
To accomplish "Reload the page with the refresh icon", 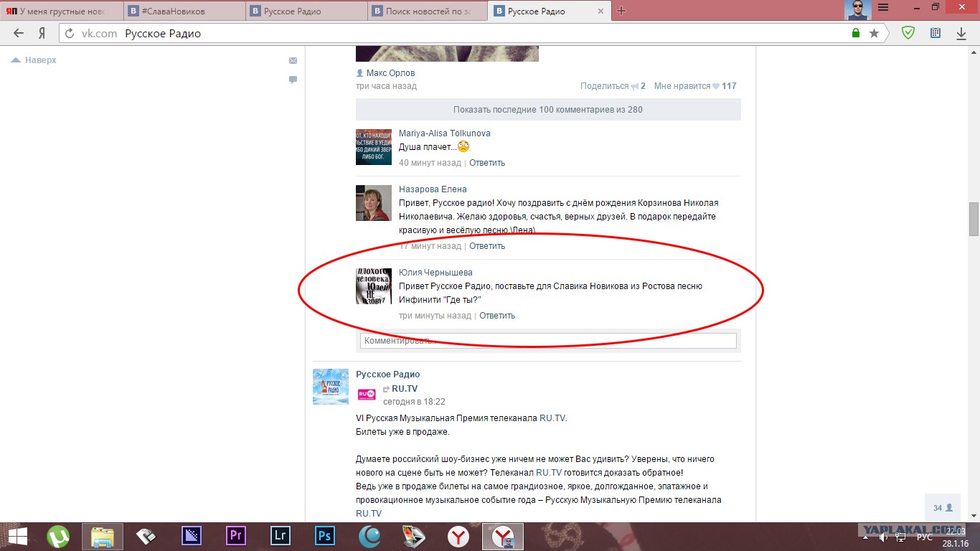I will tap(70, 33).
